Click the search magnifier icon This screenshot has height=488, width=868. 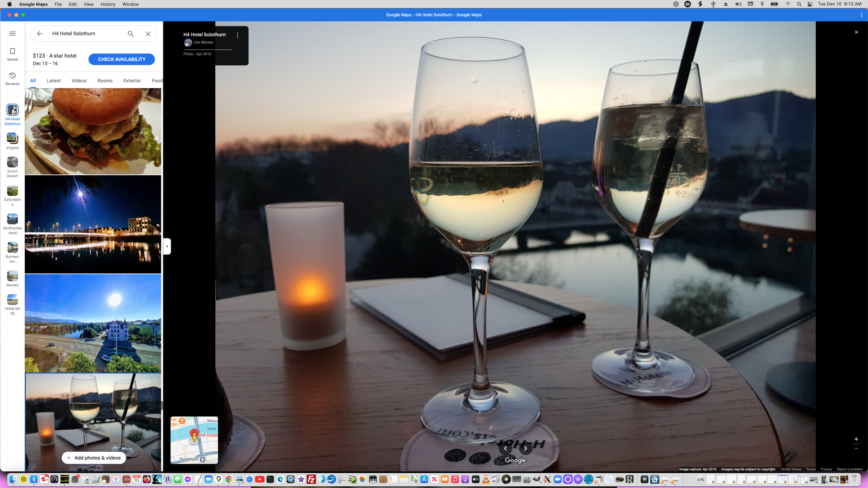(131, 34)
